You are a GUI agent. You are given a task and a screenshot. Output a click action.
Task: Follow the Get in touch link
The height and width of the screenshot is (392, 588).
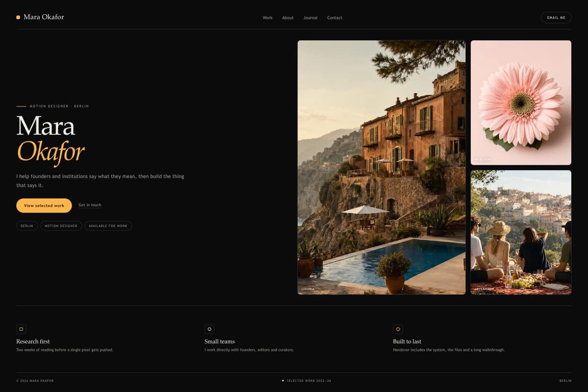(90, 205)
